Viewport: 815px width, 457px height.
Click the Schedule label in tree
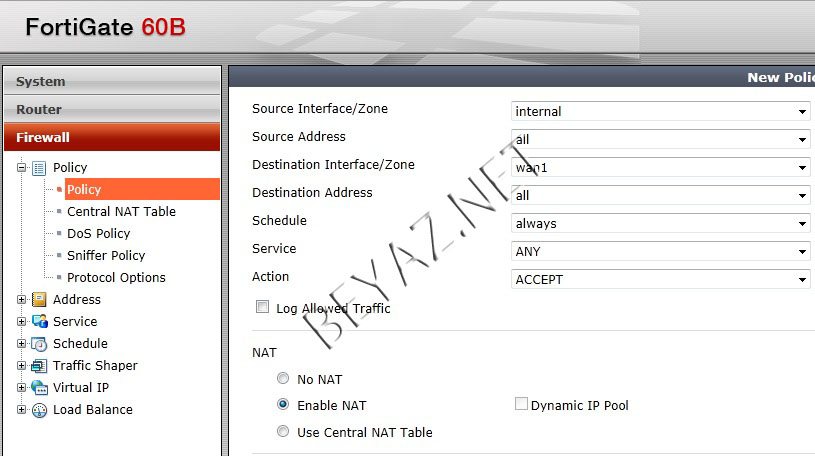[x=81, y=343]
